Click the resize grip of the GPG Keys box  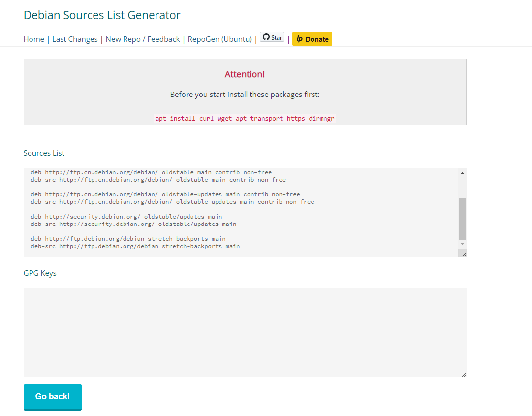pyautogui.click(x=463, y=374)
